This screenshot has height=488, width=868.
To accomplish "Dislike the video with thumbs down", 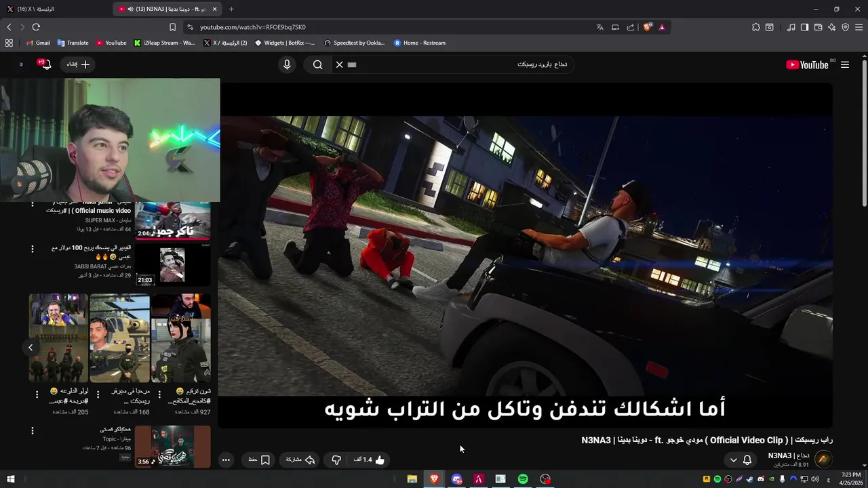I will click(336, 460).
